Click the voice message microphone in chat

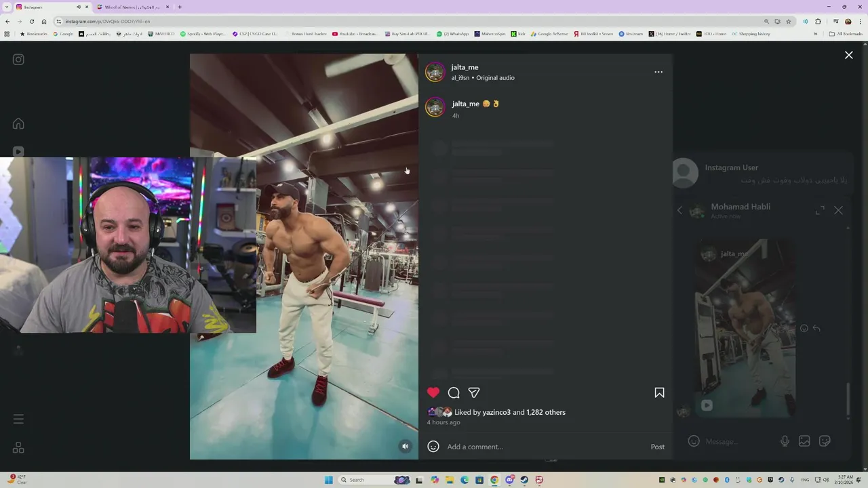785,441
